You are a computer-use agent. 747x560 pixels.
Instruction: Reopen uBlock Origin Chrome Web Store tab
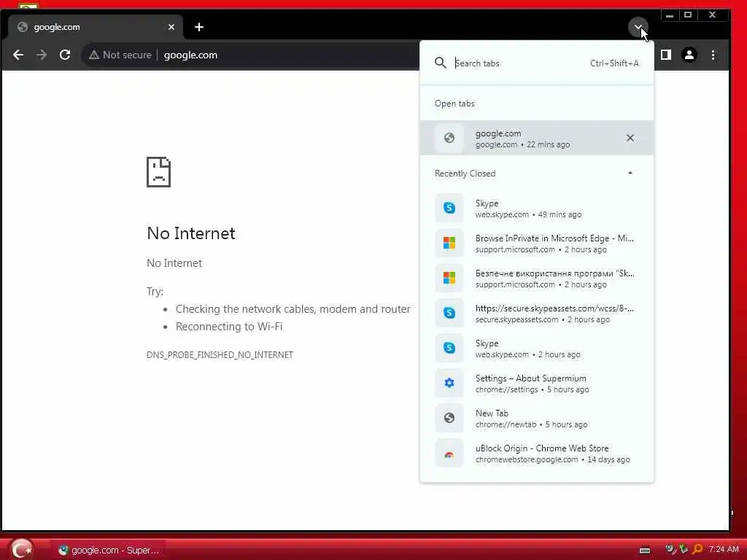click(x=536, y=454)
